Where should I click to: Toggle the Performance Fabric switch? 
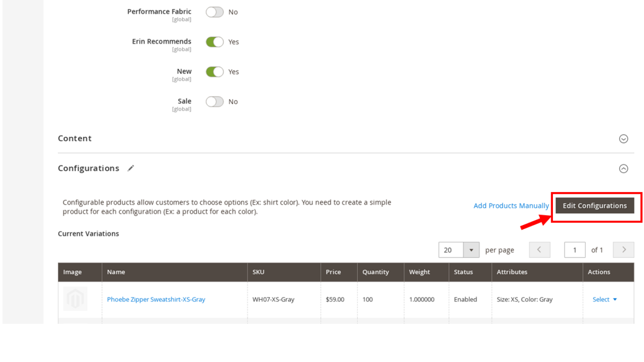tap(215, 12)
